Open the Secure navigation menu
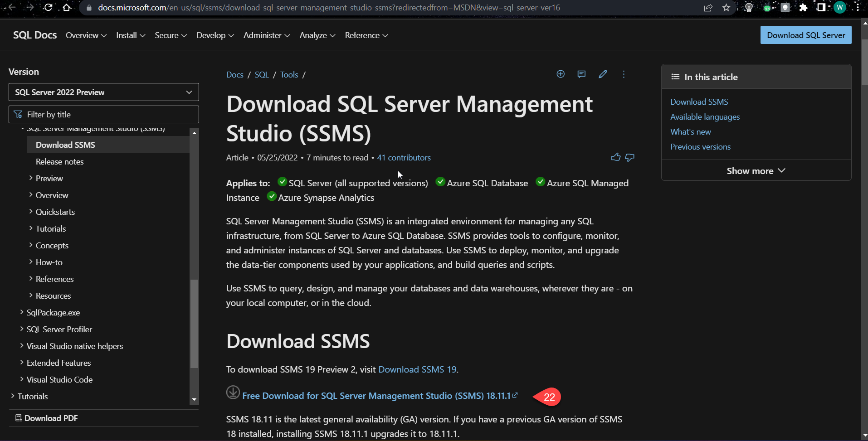868x441 pixels. [x=171, y=35]
